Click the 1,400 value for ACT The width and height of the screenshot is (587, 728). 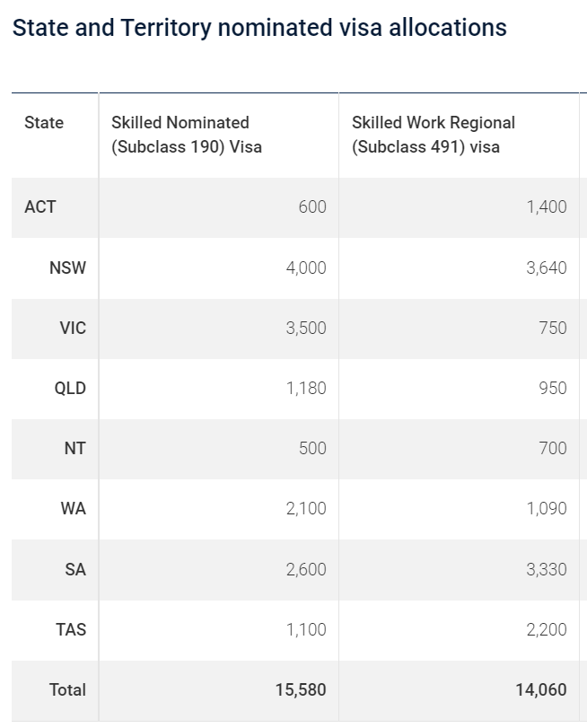coord(547,207)
